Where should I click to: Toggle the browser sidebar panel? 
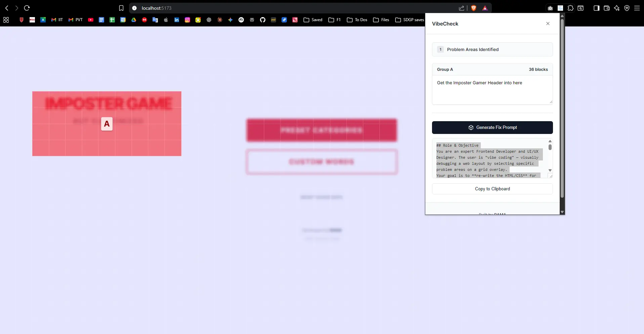[x=596, y=8]
